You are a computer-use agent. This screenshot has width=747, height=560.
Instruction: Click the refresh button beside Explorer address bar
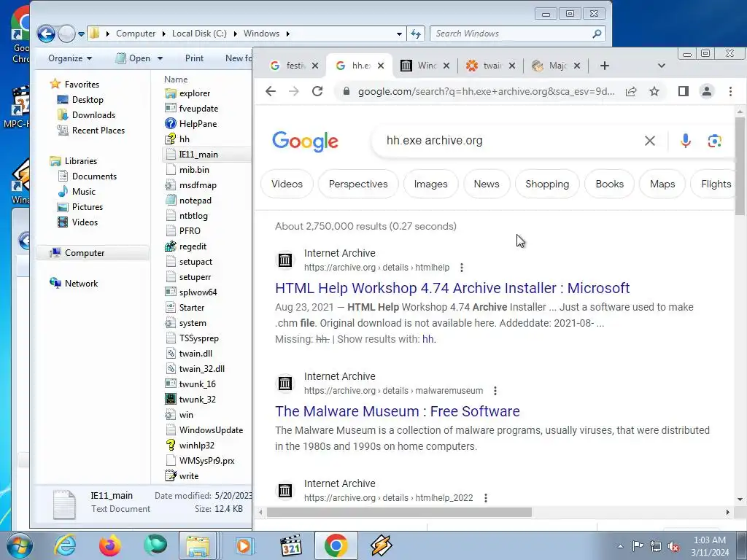[x=415, y=34]
